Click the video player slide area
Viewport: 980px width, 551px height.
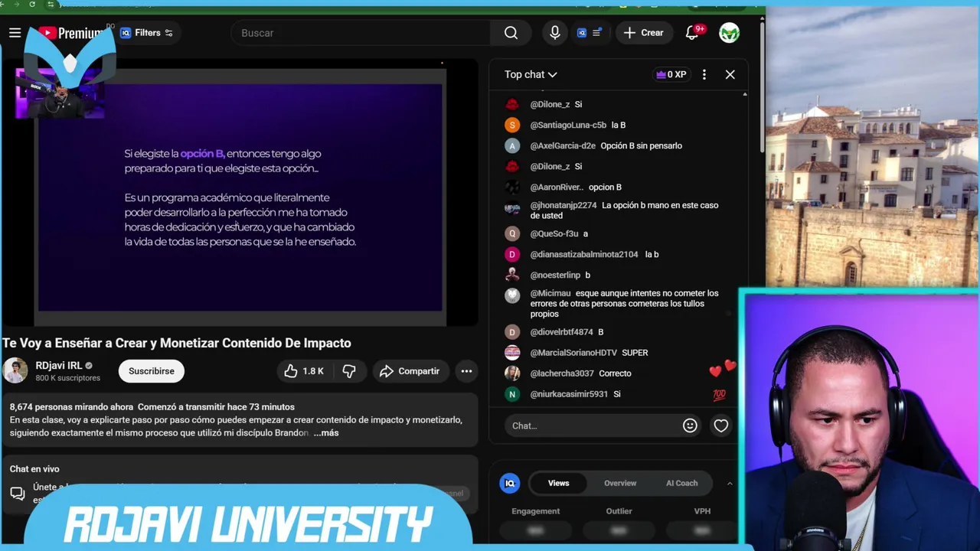coord(240,197)
